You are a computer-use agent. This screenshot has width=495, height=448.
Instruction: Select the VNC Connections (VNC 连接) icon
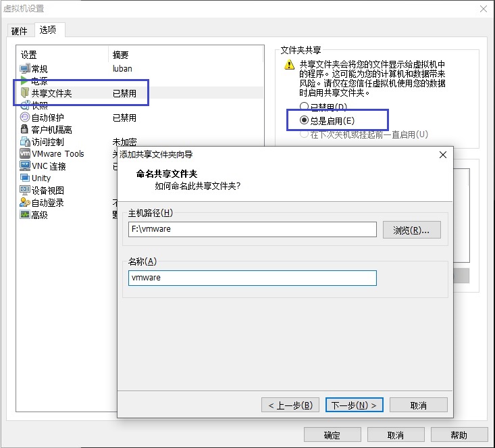tap(25, 166)
